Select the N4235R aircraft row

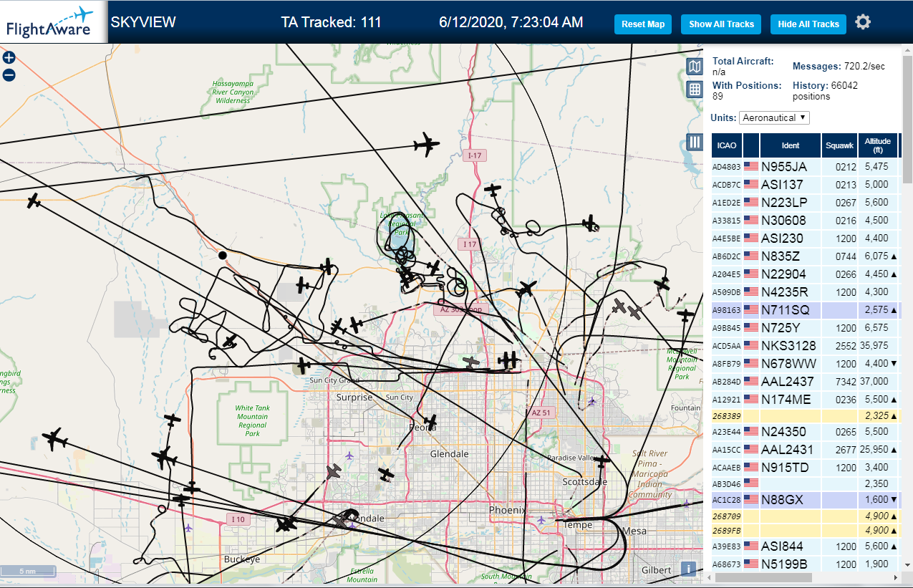pyautogui.click(x=806, y=292)
